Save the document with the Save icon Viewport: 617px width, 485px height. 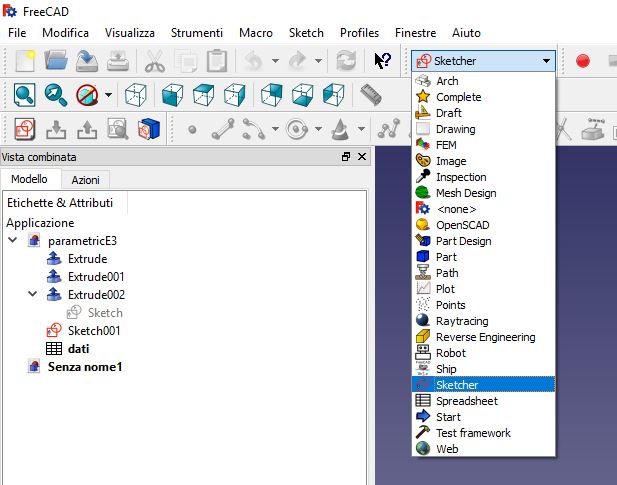point(87,61)
